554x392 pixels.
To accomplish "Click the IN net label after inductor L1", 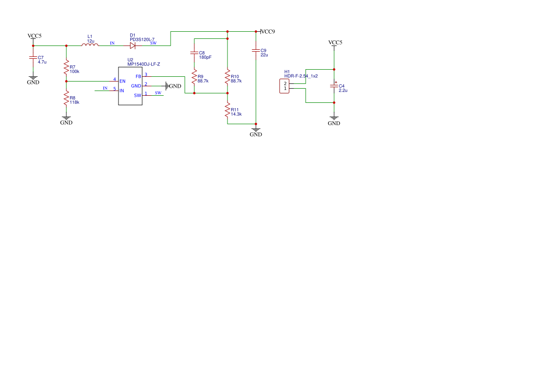I will click(x=112, y=43).
